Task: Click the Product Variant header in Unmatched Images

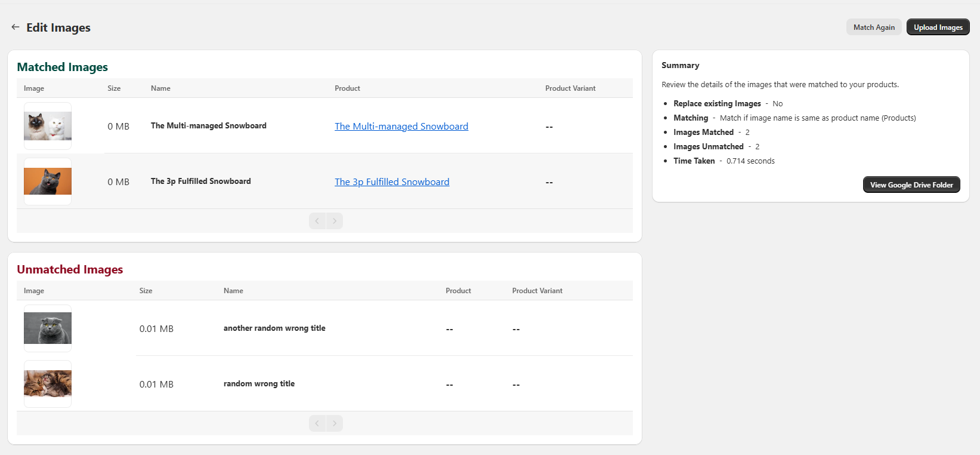Action: 537,291
